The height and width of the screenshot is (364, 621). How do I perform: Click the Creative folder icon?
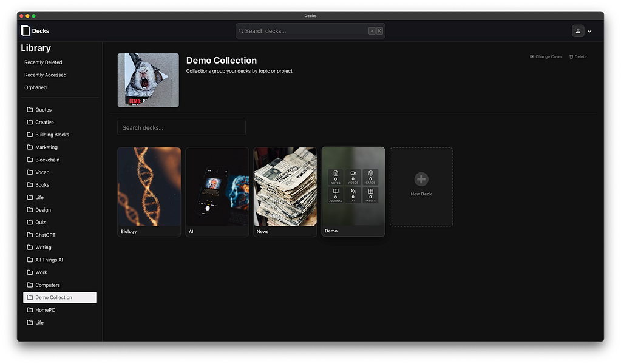[x=30, y=122]
